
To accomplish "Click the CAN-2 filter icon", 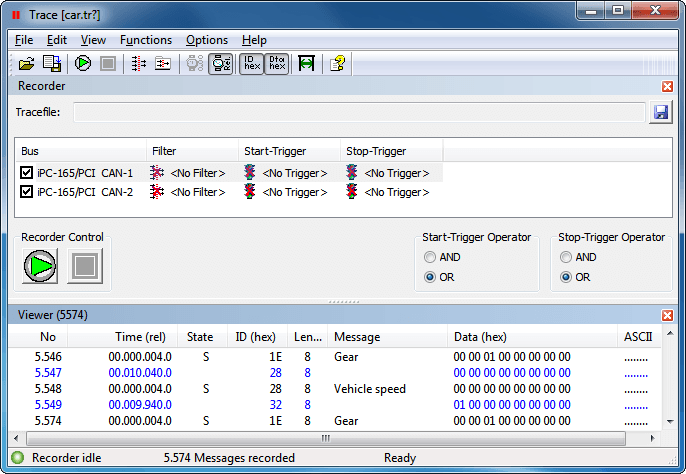I will 157,192.
